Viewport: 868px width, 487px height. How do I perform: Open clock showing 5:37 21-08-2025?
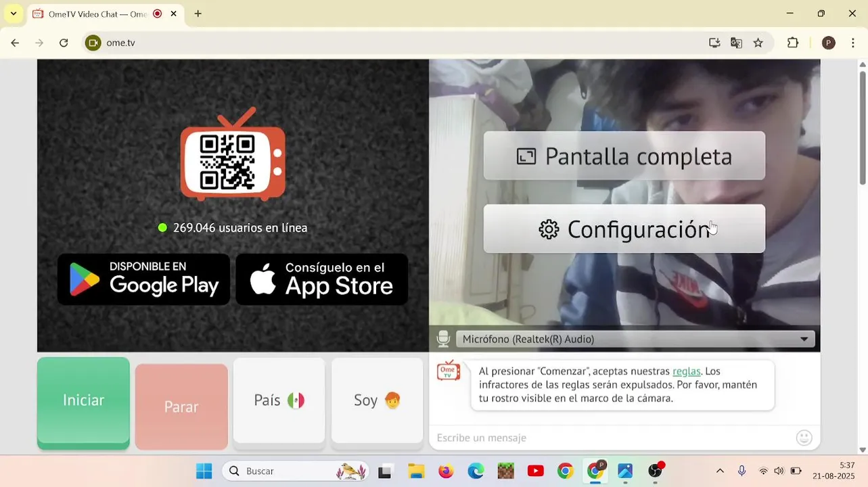833,471
